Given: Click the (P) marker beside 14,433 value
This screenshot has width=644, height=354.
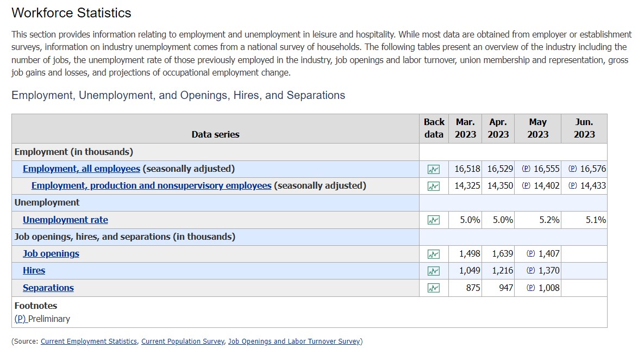Looking at the screenshot, I should pyautogui.click(x=573, y=185).
